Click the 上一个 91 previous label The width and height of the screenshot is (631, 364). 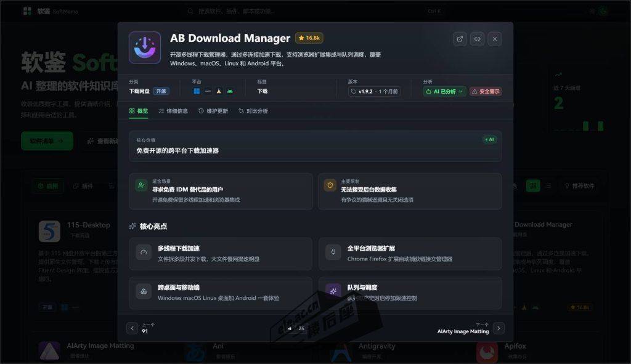[148, 328]
